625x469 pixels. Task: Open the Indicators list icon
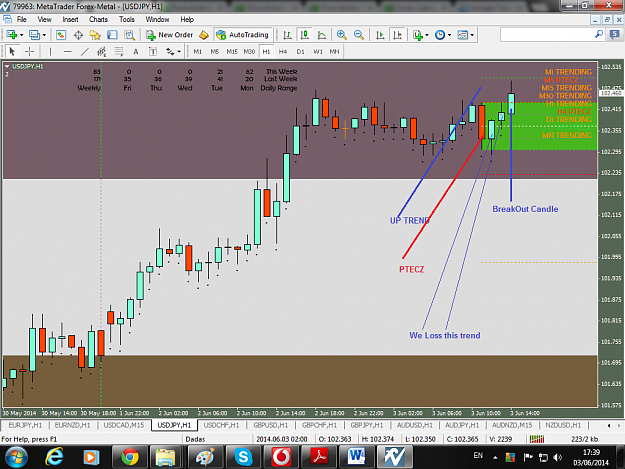418,35
